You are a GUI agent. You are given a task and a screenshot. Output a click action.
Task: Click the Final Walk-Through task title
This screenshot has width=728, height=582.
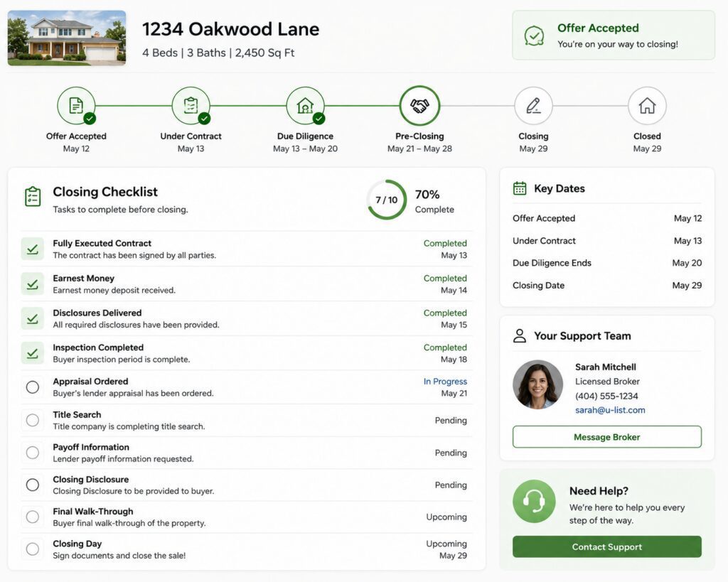tap(93, 511)
